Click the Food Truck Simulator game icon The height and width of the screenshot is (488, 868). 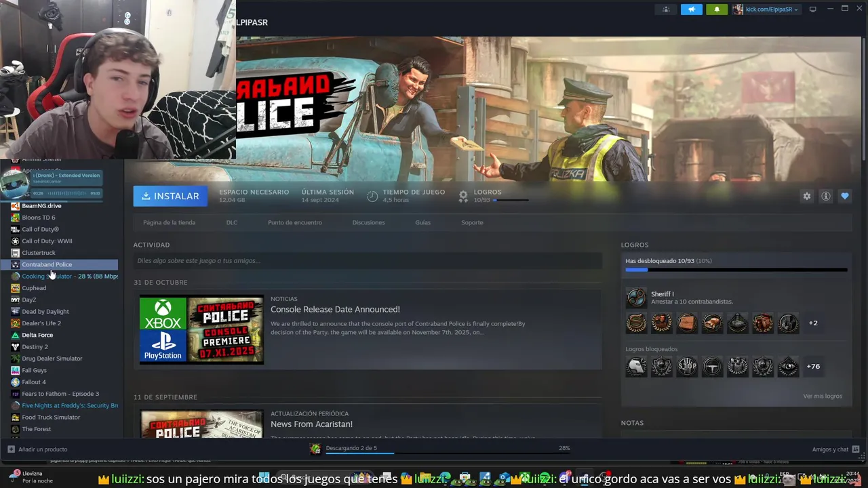pos(16,418)
